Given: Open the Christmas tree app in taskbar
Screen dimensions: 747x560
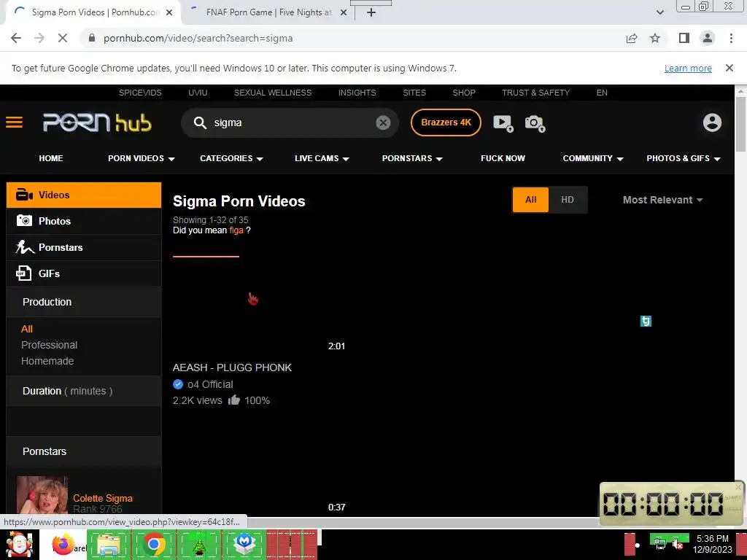Looking at the screenshot, I should pos(199,545).
